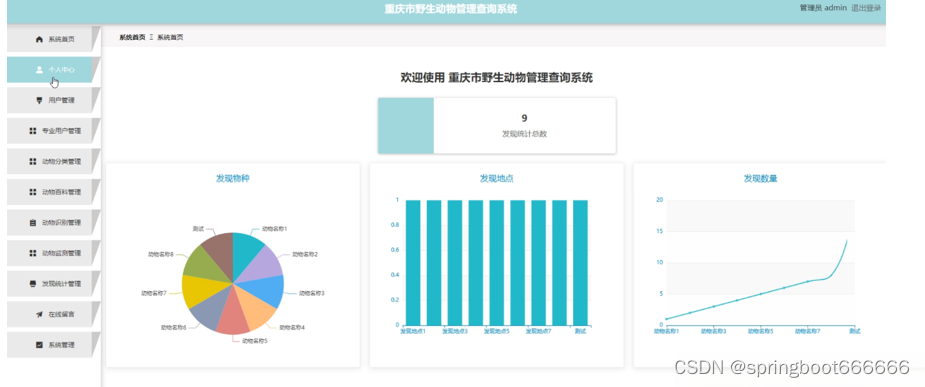Select the olive green 动物名称8 pie slice
925x387 pixels.
(202, 265)
